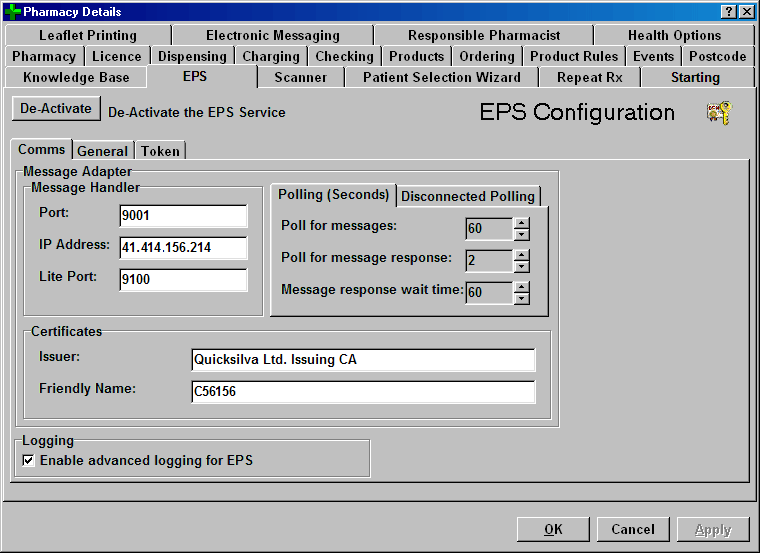Click the title bar help question mark button
The width and height of the screenshot is (760, 553).
point(729,12)
